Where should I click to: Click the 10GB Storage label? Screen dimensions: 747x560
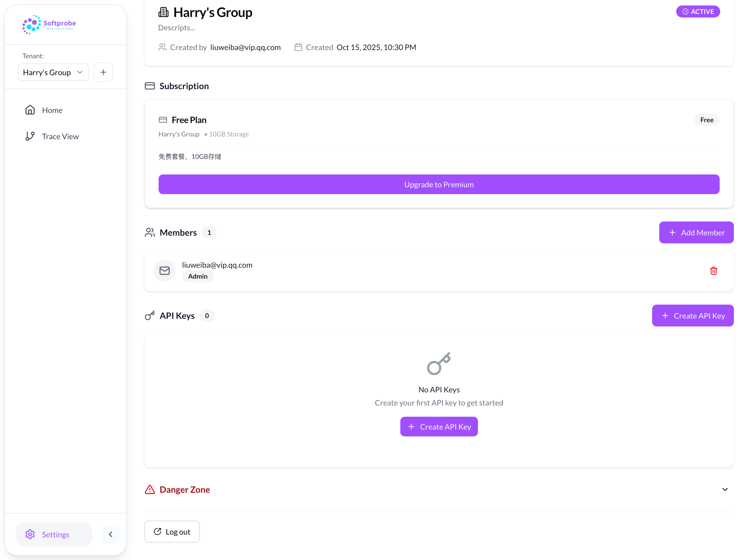[x=229, y=134]
